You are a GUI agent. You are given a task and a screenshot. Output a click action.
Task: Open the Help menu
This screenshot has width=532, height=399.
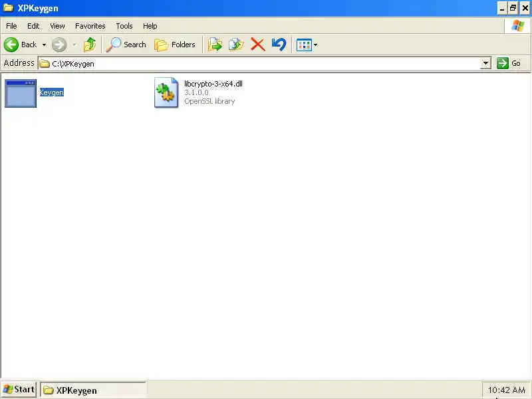tap(150, 26)
